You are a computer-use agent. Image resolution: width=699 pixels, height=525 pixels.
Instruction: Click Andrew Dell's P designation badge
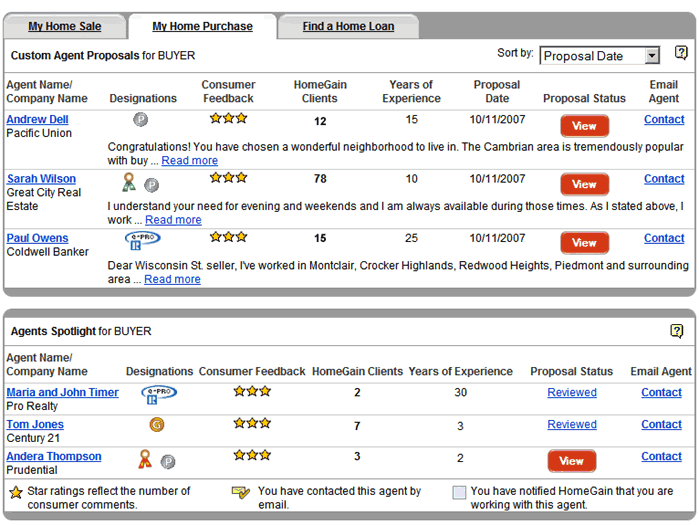pos(141,120)
